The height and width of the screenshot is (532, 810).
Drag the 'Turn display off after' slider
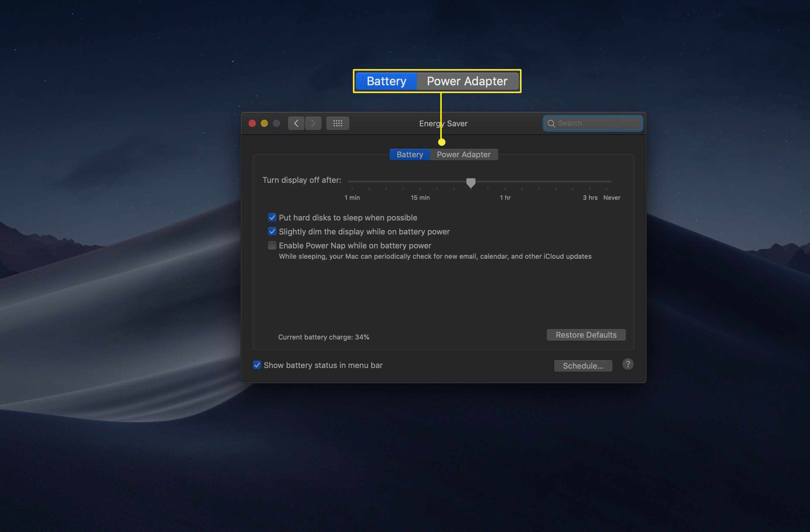click(470, 182)
